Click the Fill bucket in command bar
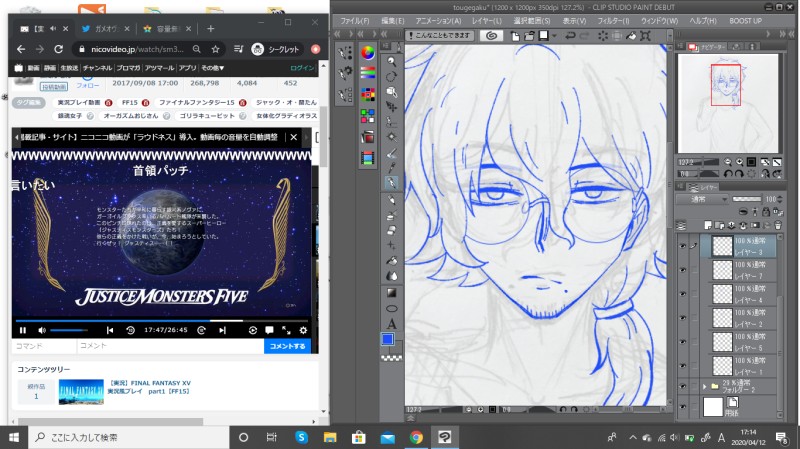This screenshot has width=800, height=449. (x=631, y=36)
